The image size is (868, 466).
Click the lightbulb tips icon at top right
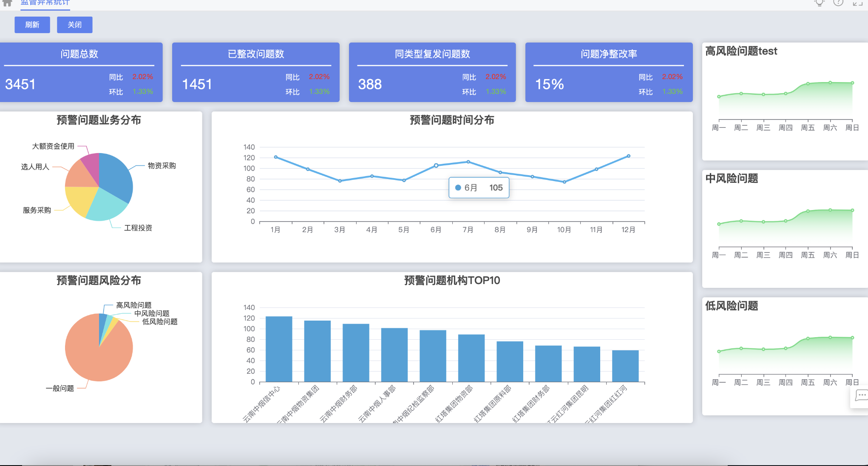tap(819, 3)
